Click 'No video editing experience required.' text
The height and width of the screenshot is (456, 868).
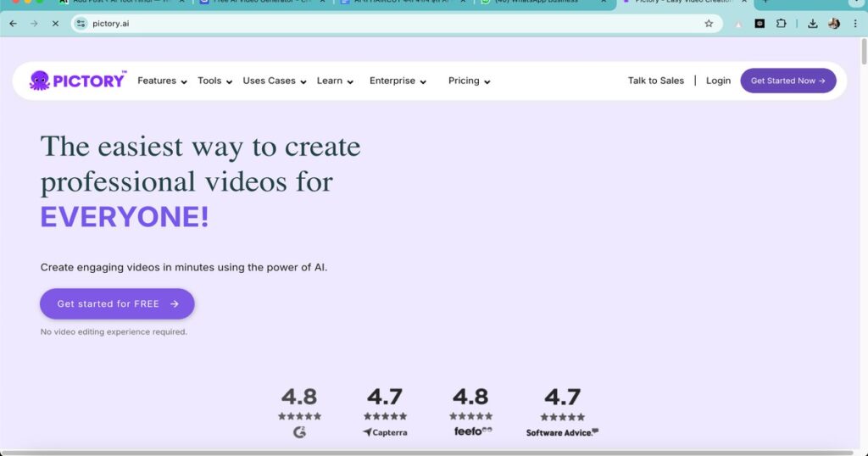(114, 331)
